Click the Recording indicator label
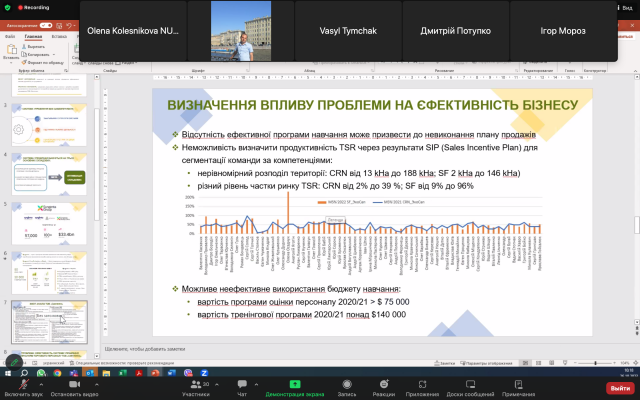This screenshot has height=400, width=640. pos(34,6)
